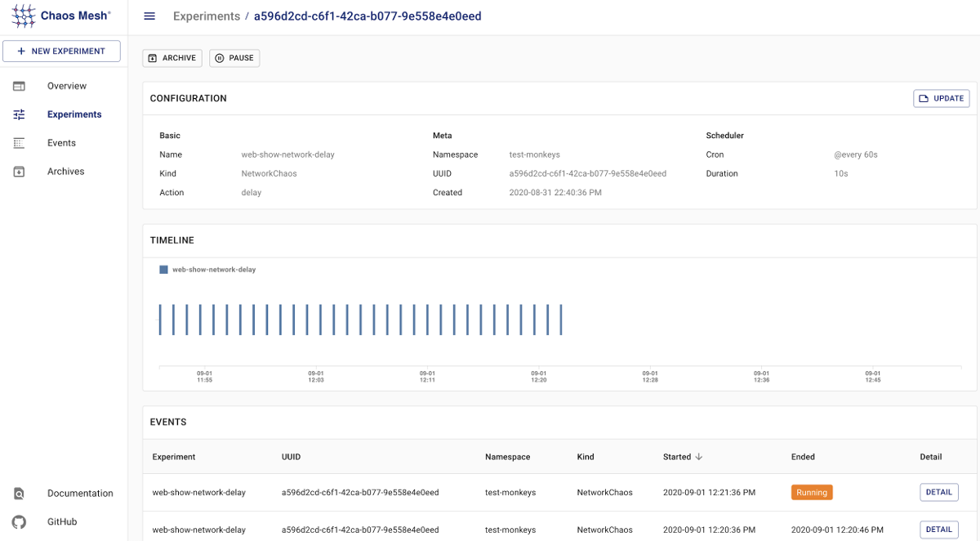Click the New Experiment button
The image size is (980, 541).
[x=61, y=51]
